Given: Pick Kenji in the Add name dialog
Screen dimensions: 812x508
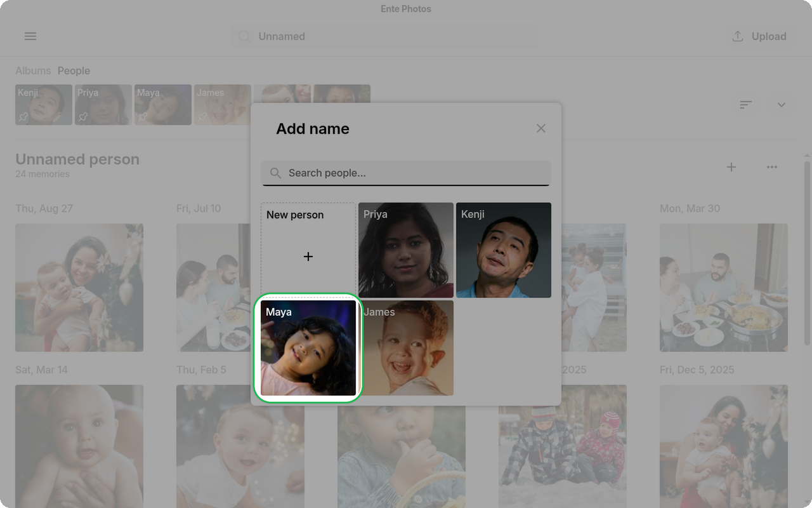Looking at the screenshot, I should pos(504,250).
